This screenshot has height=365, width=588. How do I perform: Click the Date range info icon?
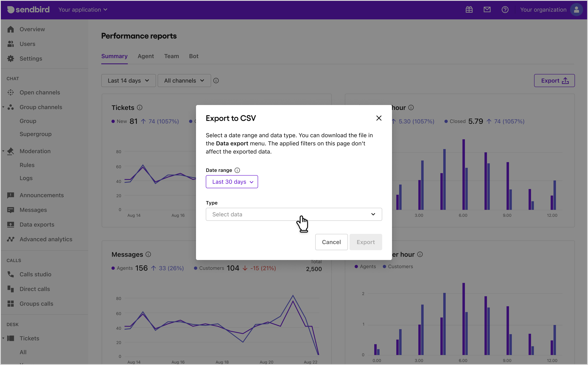coord(237,170)
